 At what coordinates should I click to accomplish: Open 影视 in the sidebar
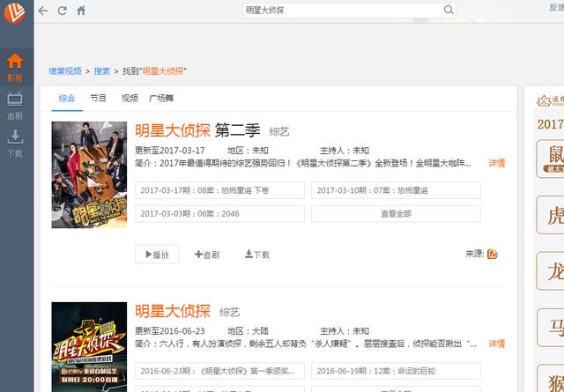point(15,68)
